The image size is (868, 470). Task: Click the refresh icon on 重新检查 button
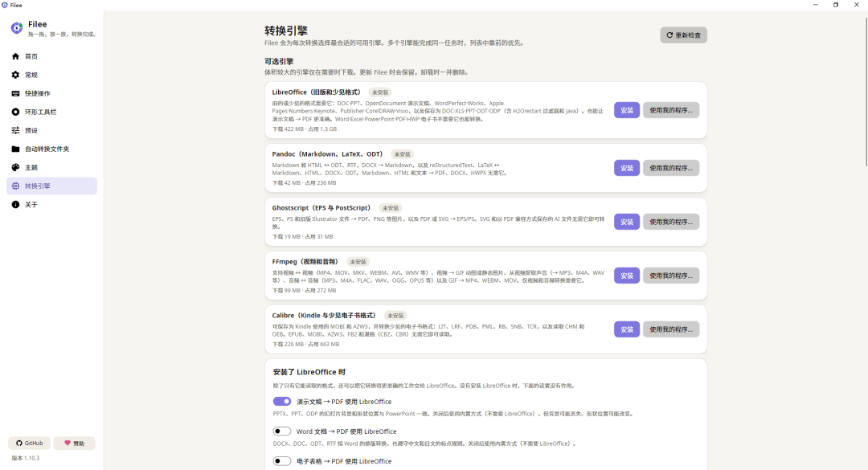[x=669, y=35]
